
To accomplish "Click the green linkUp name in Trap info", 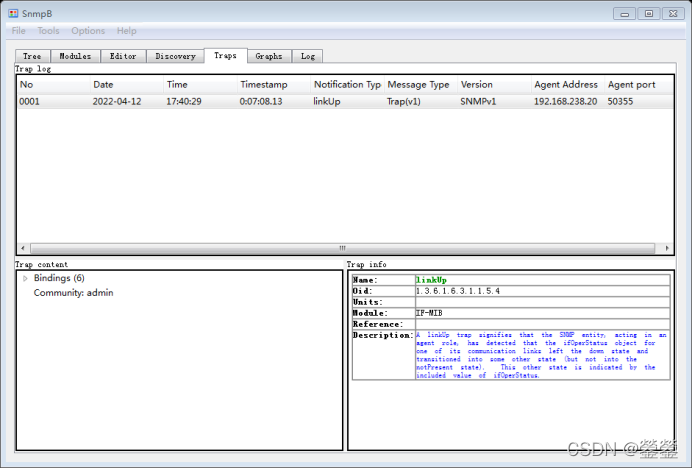I will point(431,280).
